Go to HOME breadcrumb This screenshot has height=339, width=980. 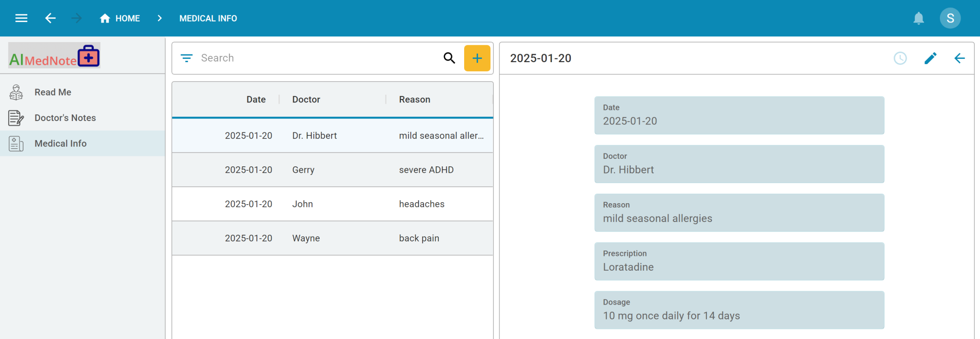click(x=120, y=18)
